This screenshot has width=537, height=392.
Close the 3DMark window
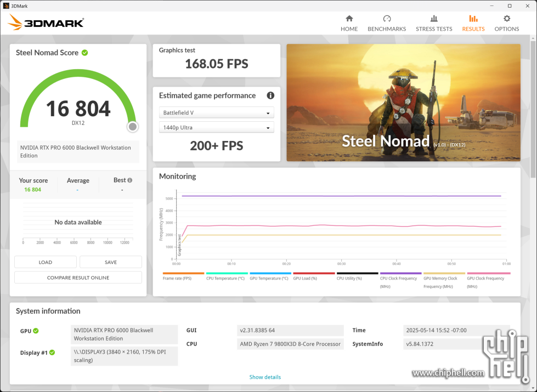click(x=528, y=6)
